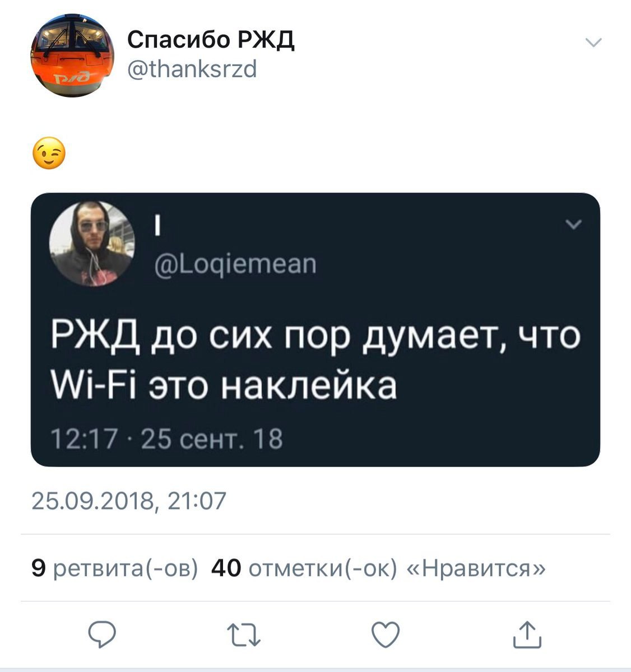631x672 pixels.
Task: Open the @thanksrzd handle
Action: click(192, 69)
